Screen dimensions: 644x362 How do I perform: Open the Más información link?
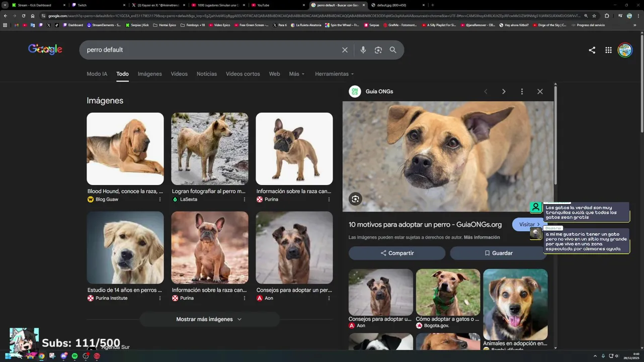point(481,237)
